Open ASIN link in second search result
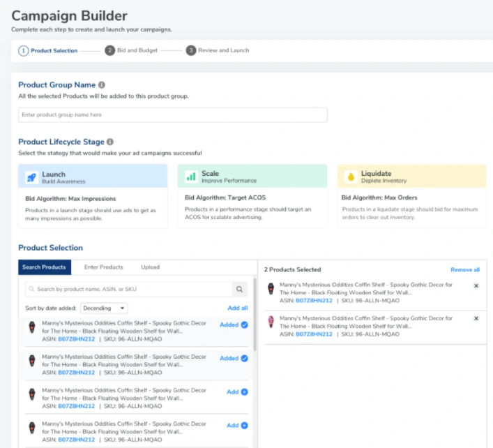The height and width of the screenshot is (448, 493). click(77, 373)
